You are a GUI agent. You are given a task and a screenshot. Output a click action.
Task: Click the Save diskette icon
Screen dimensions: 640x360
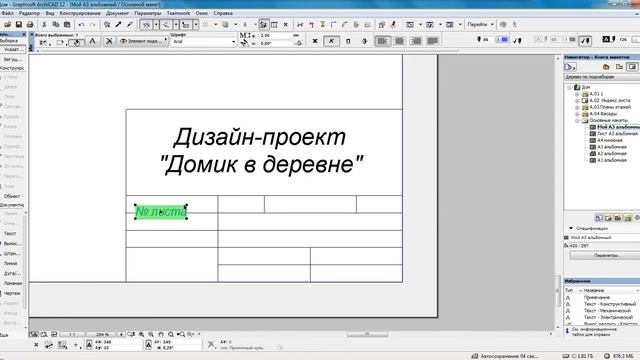pyautogui.click(x=18, y=24)
